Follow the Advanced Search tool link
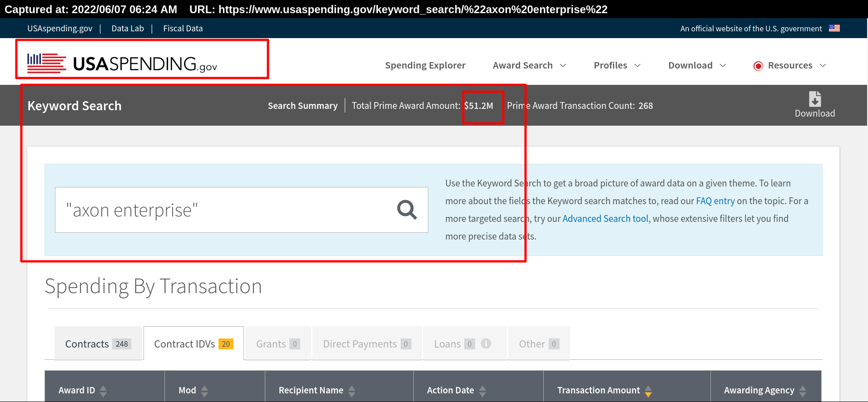 [x=605, y=219]
